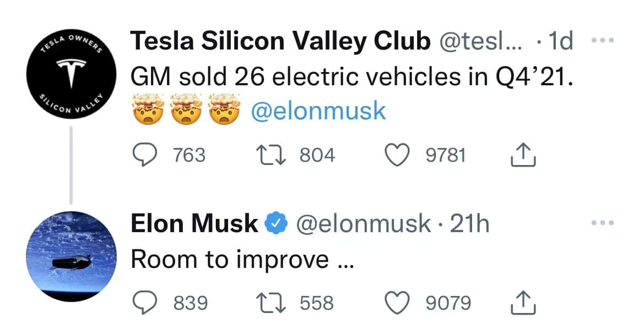Open the 'Room to improve ...' tweet text
644x335 pixels.
[242, 260]
